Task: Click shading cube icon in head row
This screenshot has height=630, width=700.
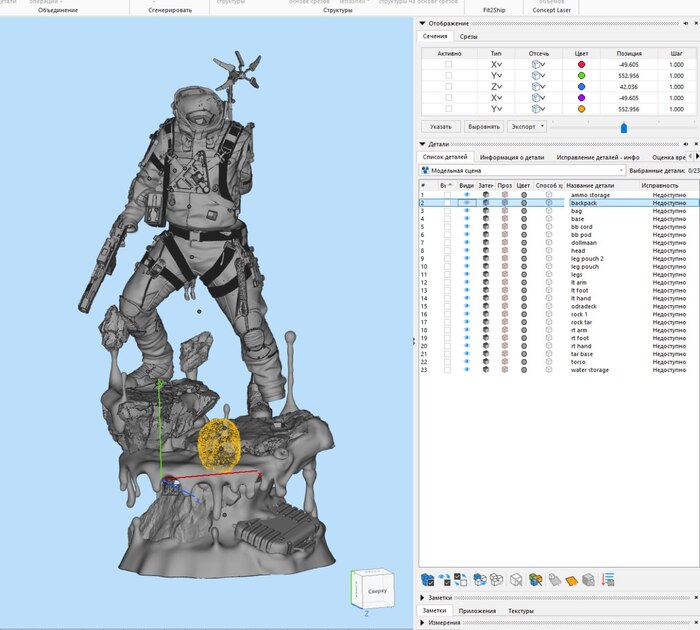Action: [486, 250]
